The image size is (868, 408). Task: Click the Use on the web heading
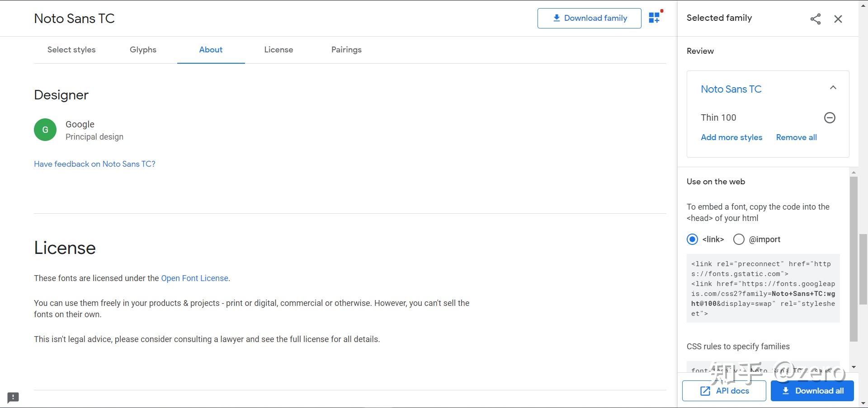click(716, 182)
